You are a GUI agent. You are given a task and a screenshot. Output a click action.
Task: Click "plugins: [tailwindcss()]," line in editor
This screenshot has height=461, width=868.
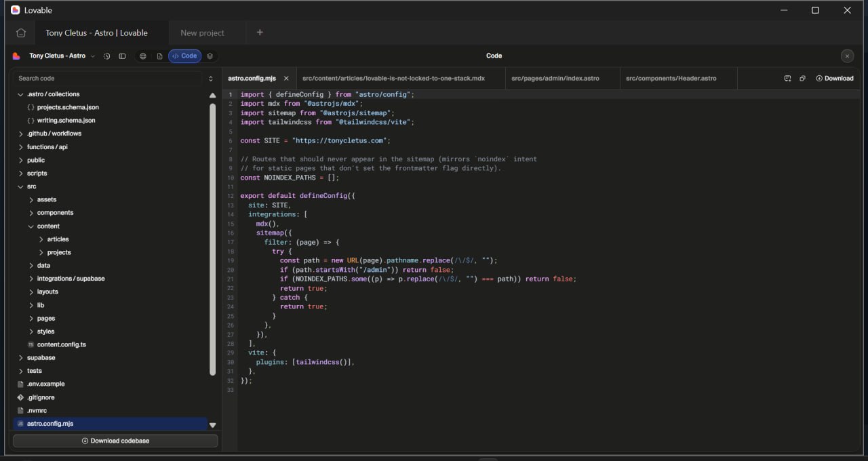pos(305,362)
